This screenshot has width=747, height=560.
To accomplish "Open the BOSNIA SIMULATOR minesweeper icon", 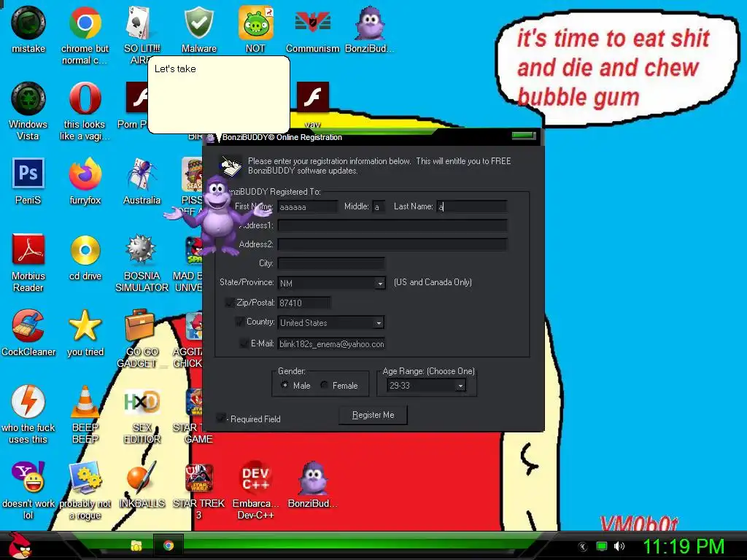I will coord(142,262).
